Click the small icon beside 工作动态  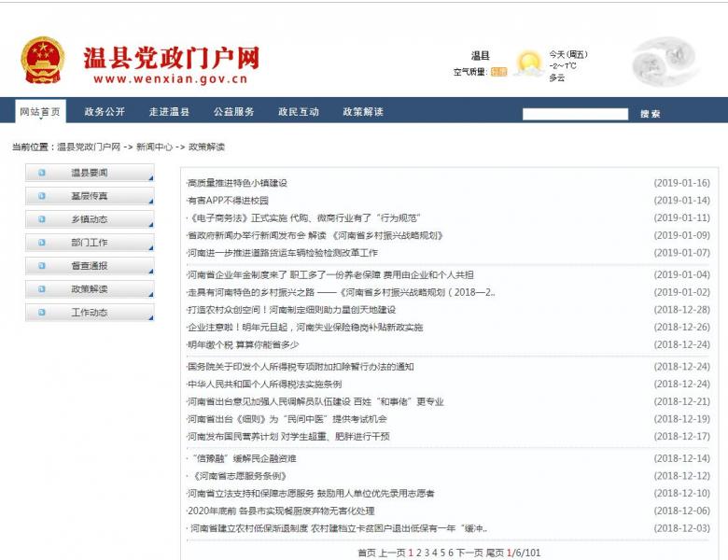tap(42, 313)
